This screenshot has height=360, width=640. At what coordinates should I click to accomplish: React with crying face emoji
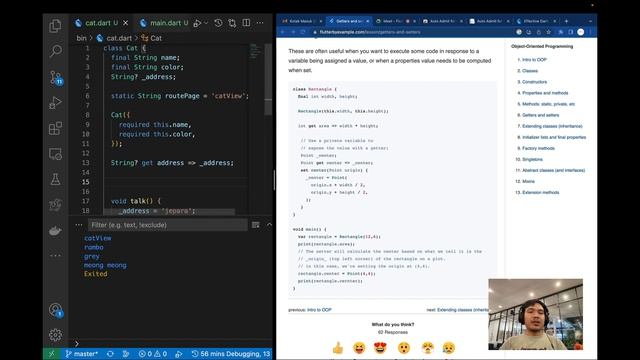(x=449, y=348)
